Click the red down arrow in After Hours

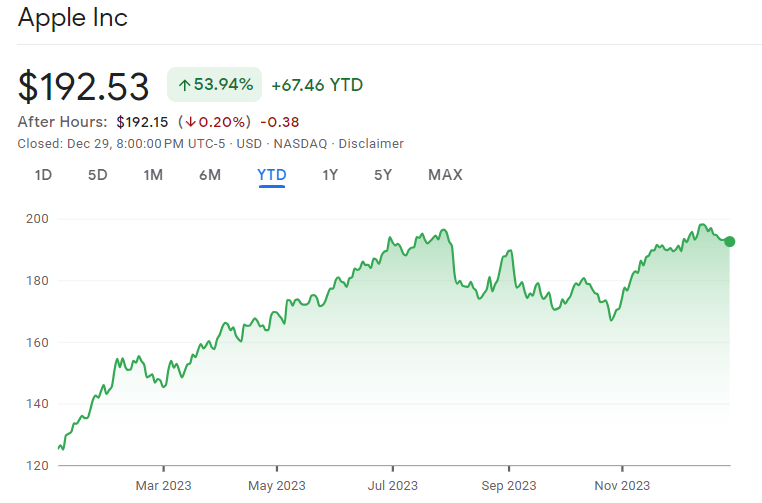(190, 122)
